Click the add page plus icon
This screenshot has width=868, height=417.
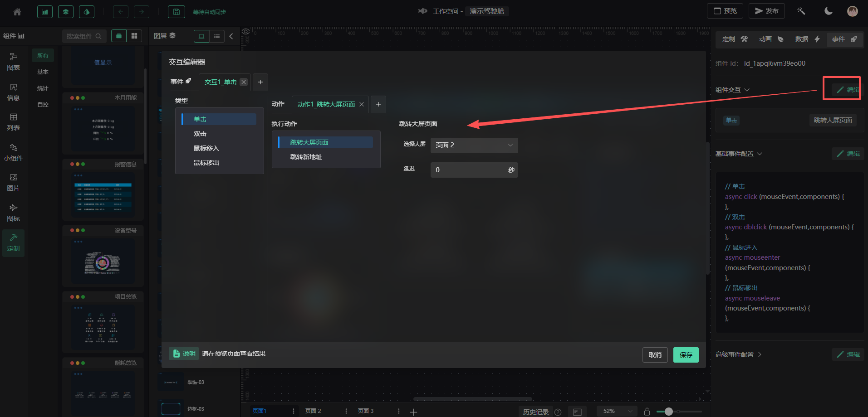413,412
